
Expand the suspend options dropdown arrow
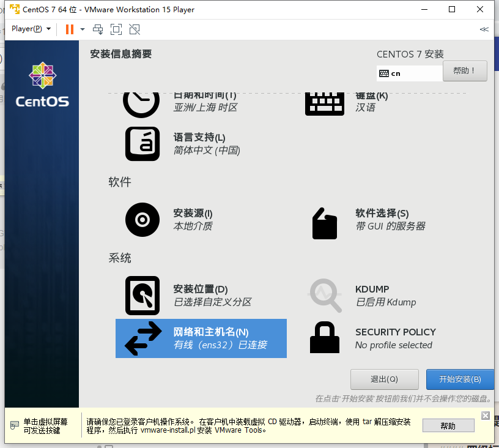[x=83, y=29]
